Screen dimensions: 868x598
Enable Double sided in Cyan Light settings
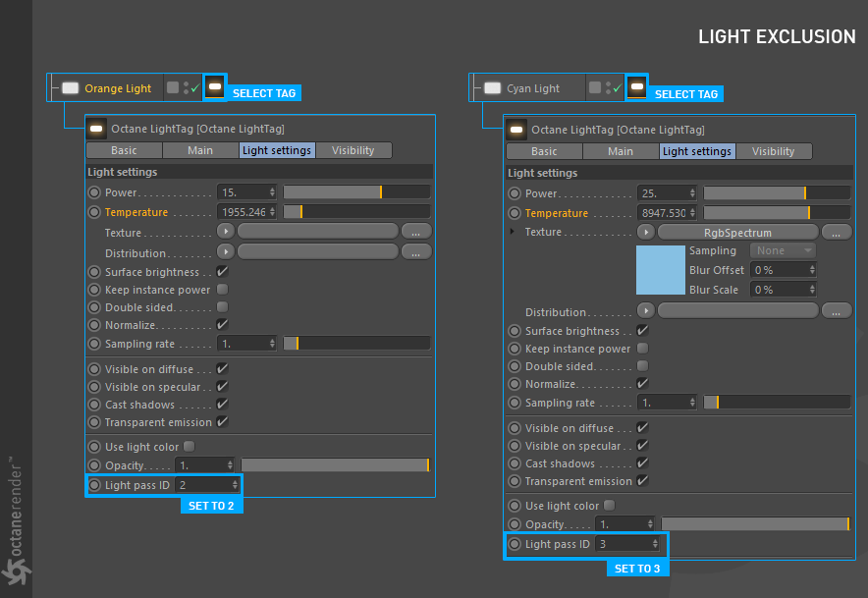pyautogui.click(x=643, y=366)
